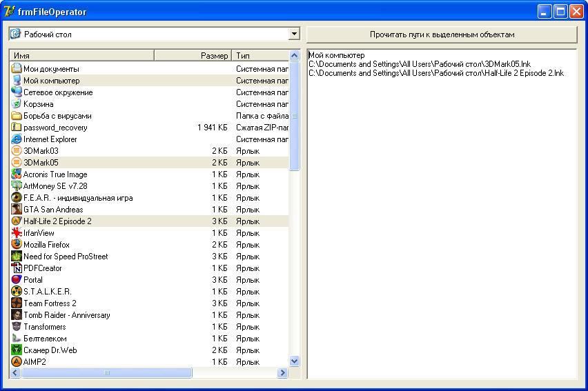The image size is (588, 391).
Task: Click the list's scroll down arrow
Action: point(295,361)
